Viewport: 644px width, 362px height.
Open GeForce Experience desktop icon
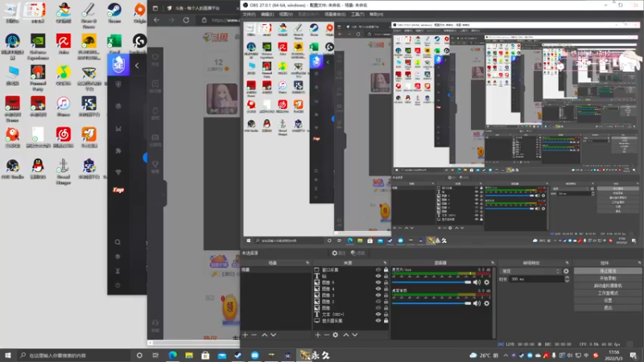[38, 46]
